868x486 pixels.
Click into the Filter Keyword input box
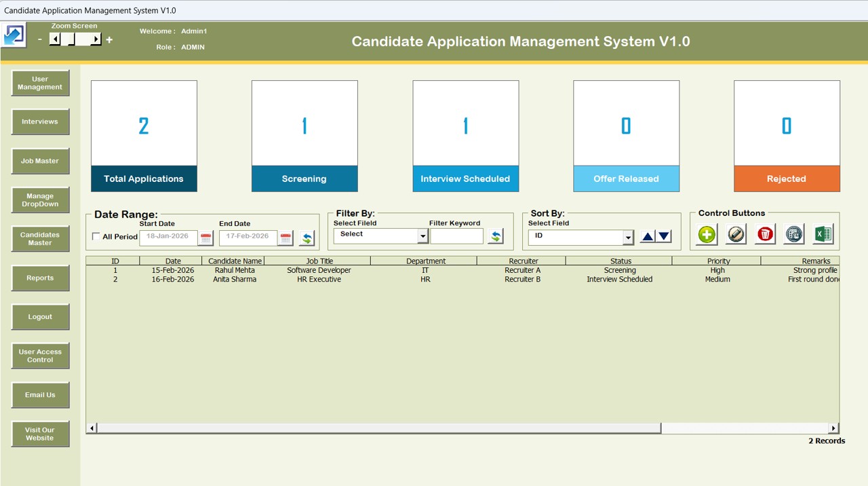tap(457, 236)
